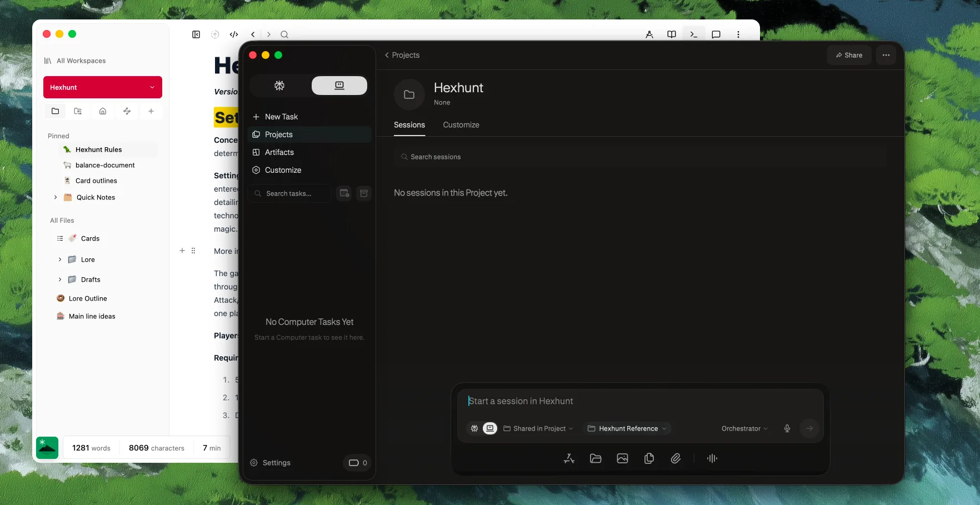Click the counter badge showing 0
The height and width of the screenshot is (505, 980).
coord(358,463)
